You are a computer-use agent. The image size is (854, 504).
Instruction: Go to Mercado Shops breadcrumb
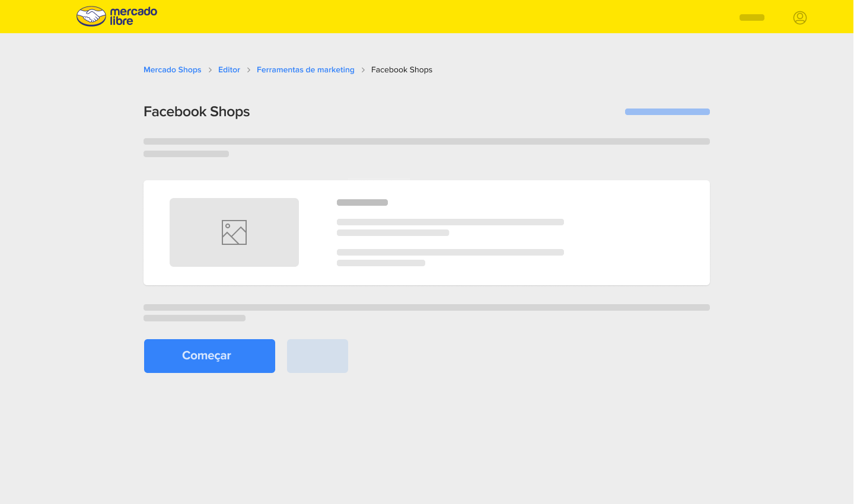pyautogui.click(x=173, y=70)
